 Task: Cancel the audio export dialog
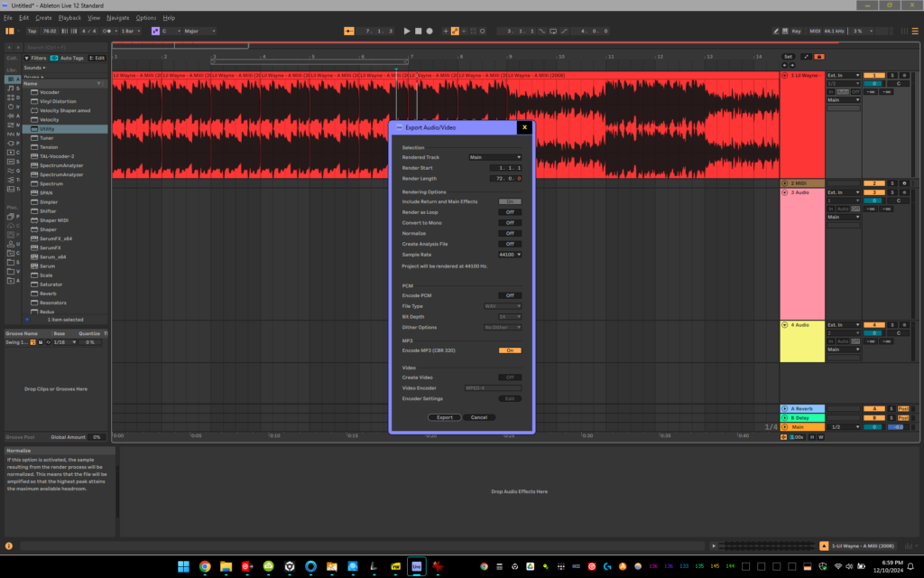click(x=479, y=417)
